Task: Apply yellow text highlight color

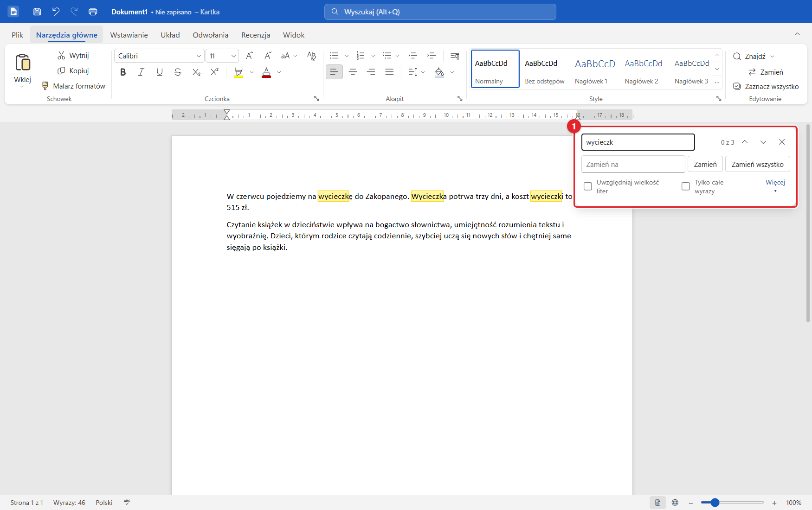Action: pyautogui.click(x=238, y=72)
